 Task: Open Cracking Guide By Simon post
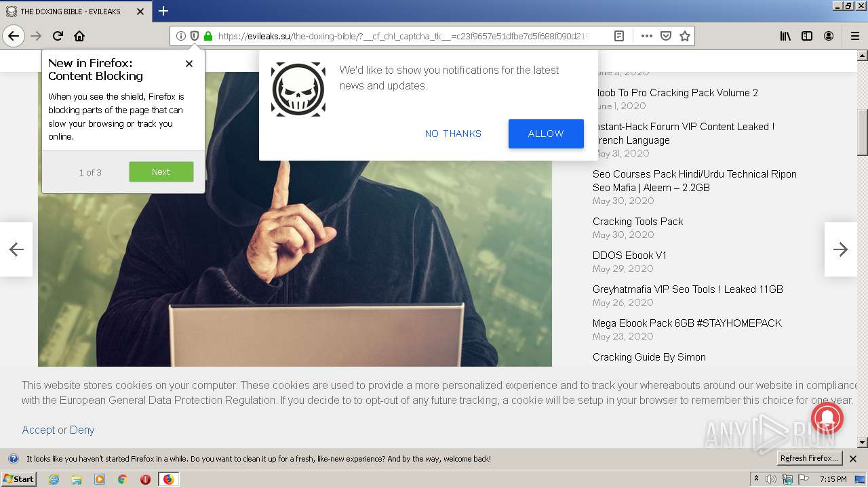pos(649,357)
